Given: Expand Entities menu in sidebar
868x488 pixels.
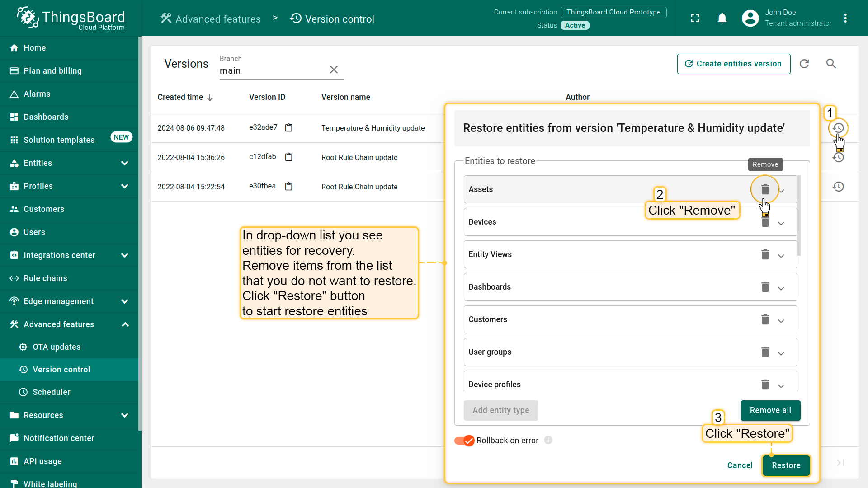Looking at the screenshot, I should coord(125,163).
